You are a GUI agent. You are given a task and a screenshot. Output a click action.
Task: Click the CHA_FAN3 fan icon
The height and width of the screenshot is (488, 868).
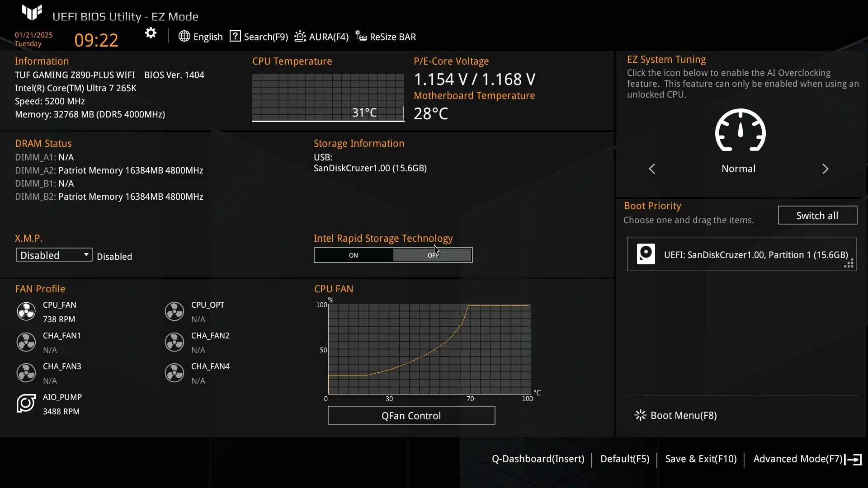tap(26, 373)
